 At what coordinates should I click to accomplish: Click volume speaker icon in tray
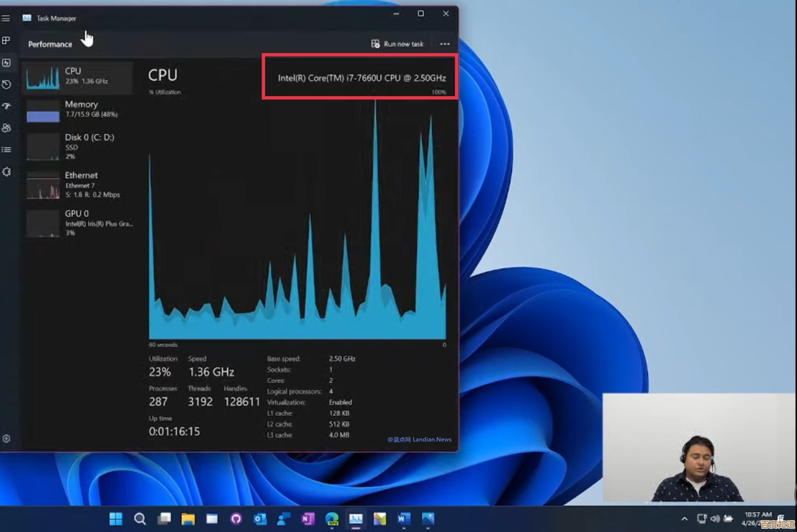(715, 519)
